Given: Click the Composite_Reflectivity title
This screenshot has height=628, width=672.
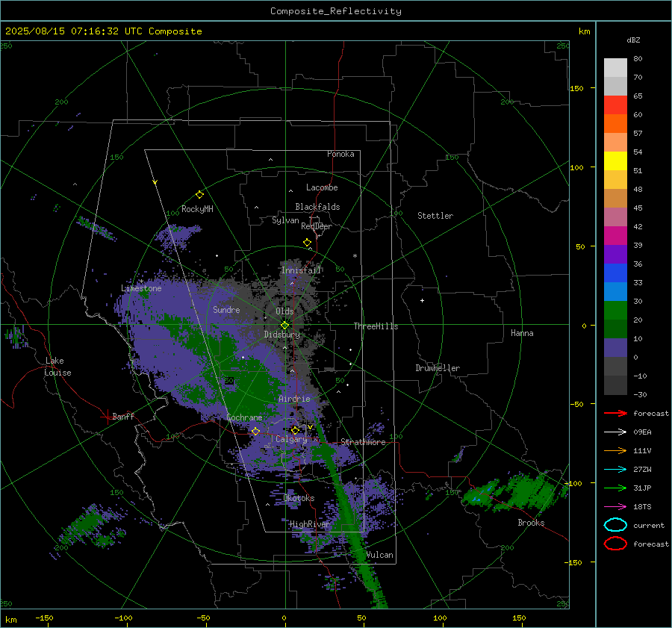Looking at the screenshot, I should pos(336,11).
